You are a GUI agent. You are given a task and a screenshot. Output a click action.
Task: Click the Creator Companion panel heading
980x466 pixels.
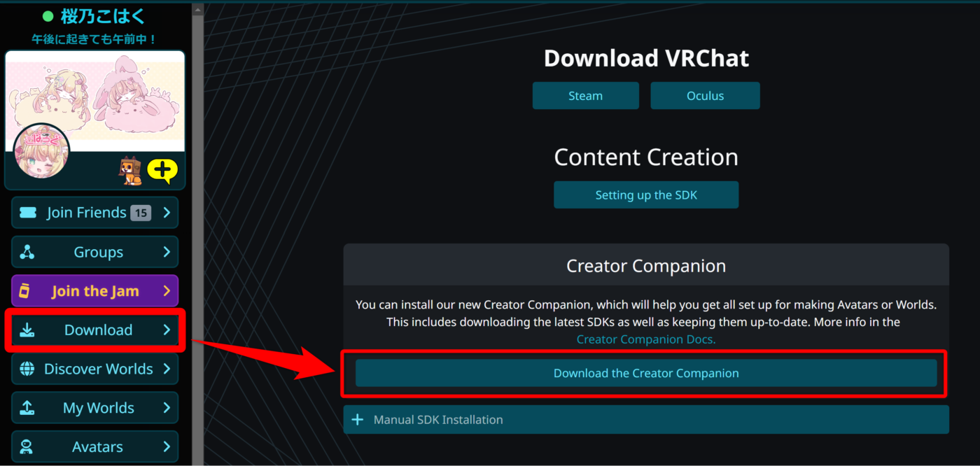pos(646,266)
